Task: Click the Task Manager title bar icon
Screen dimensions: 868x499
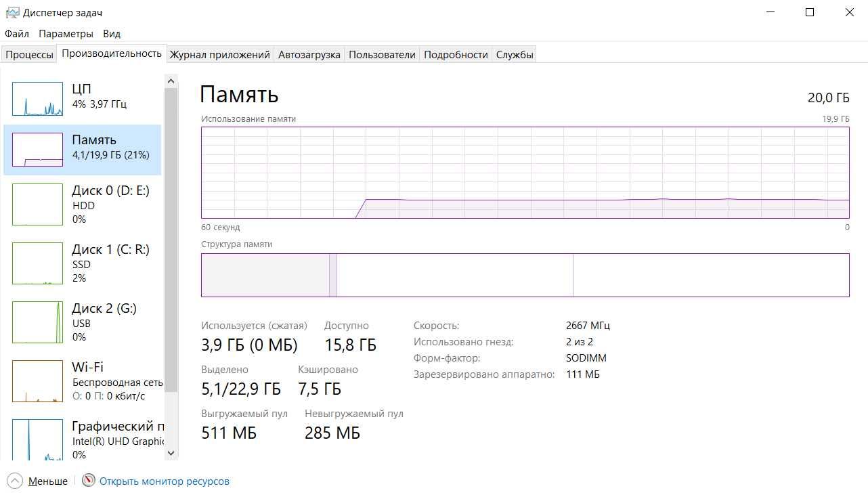Action: tap(12, 12)
